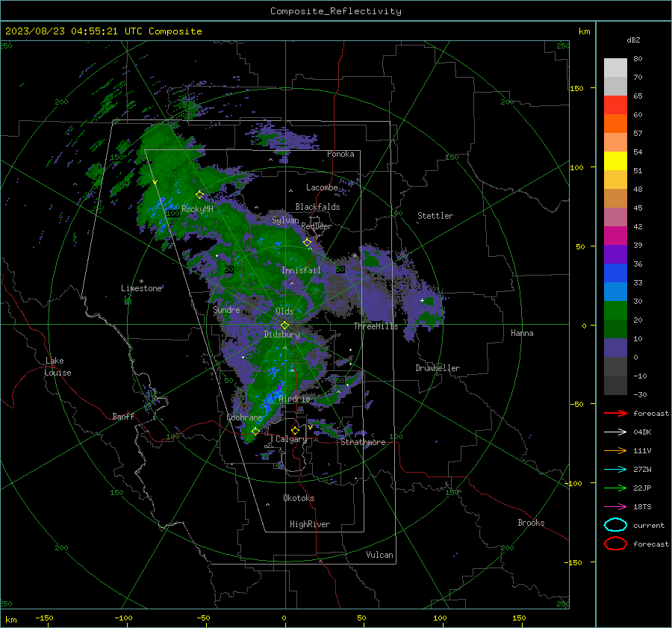Click the Drumheller city label
The height and width of the screenshot is (628, 672).
(x=438, y=368)
